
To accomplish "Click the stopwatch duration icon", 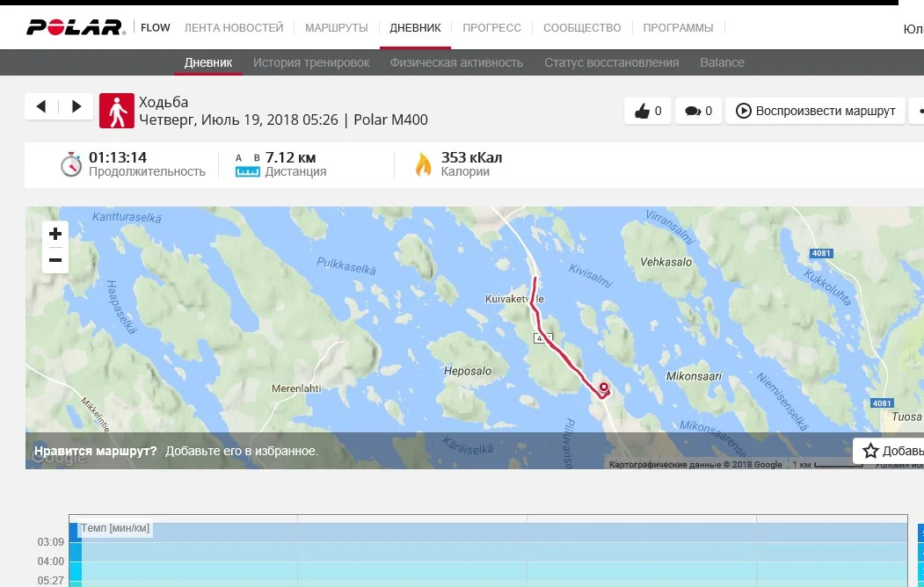I will 70,164.
